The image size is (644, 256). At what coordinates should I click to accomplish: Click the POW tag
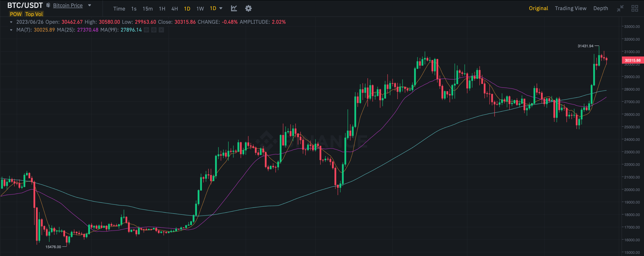click(16, 14)
